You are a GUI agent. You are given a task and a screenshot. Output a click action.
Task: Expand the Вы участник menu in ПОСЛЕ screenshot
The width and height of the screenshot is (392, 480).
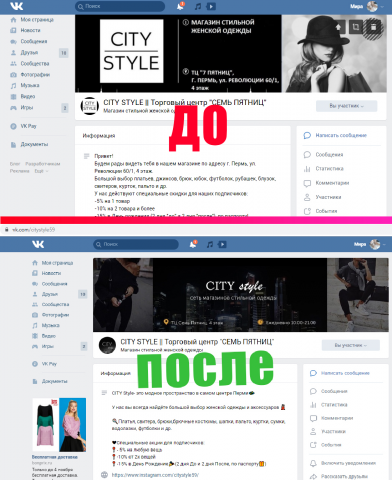click(x=350, y=345)
